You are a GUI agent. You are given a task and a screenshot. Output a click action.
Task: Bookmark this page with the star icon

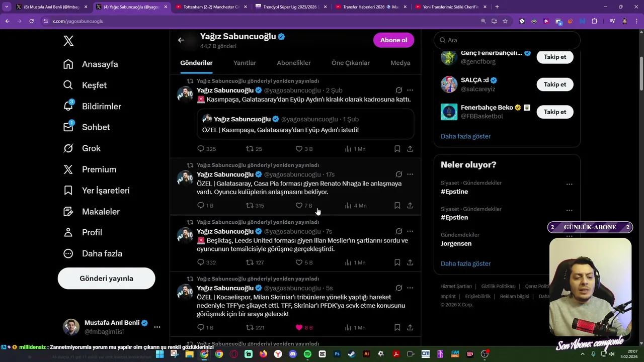pyautogui.click(x=505, y=21)
